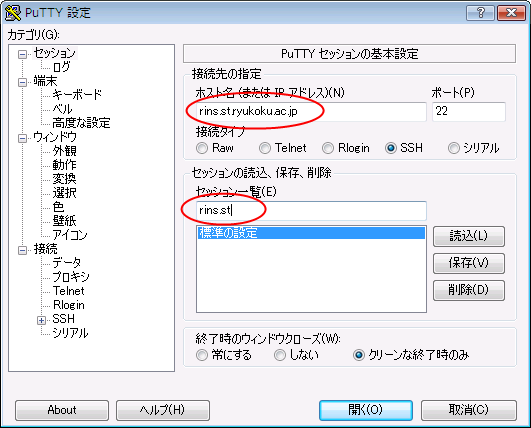This screenshot has height=428, width=531.
Task: Select the Telnet connection type
Action: coord(265,148)
